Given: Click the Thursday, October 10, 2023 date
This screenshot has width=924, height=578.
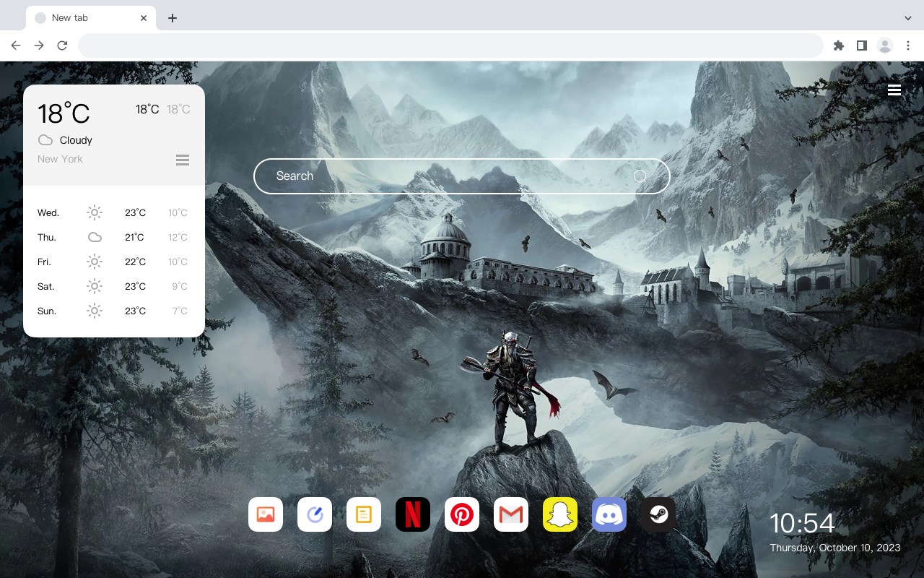Looking at the screenshot, I should (x=835, y=548).
